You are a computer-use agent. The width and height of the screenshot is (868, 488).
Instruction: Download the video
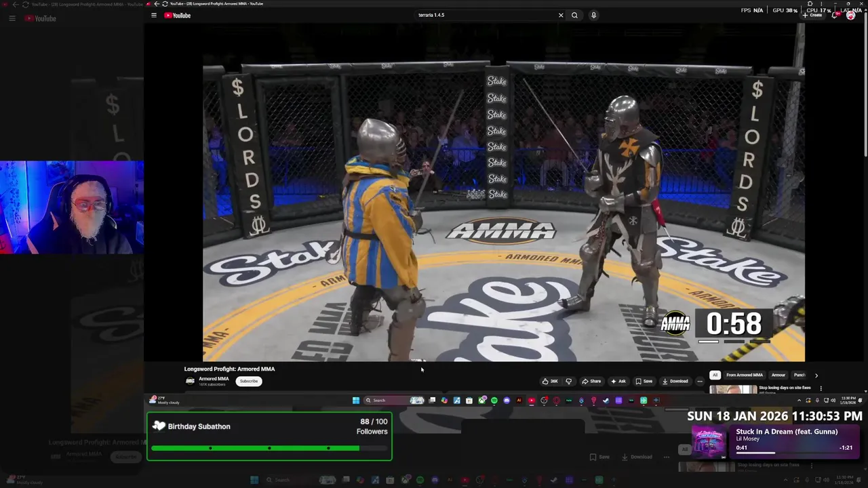tap(675, 381)
